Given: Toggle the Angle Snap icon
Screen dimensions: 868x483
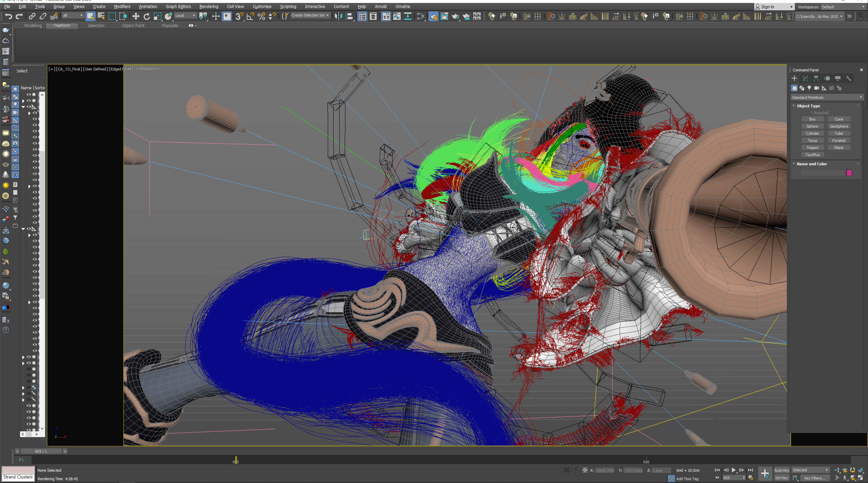Looking at the screenshot, I should click(250, 16).
